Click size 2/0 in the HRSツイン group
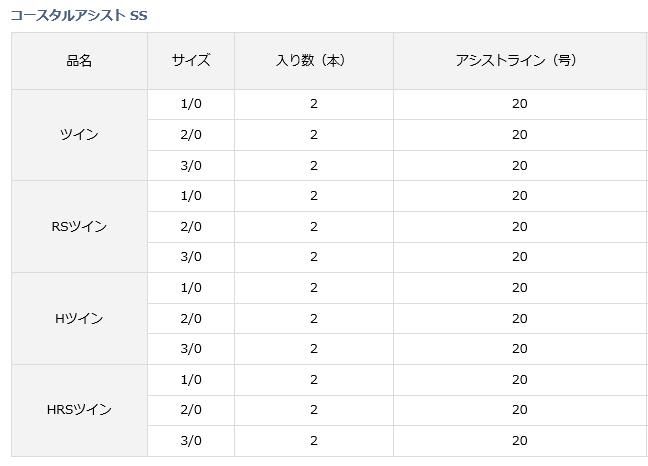 (191, 410)
